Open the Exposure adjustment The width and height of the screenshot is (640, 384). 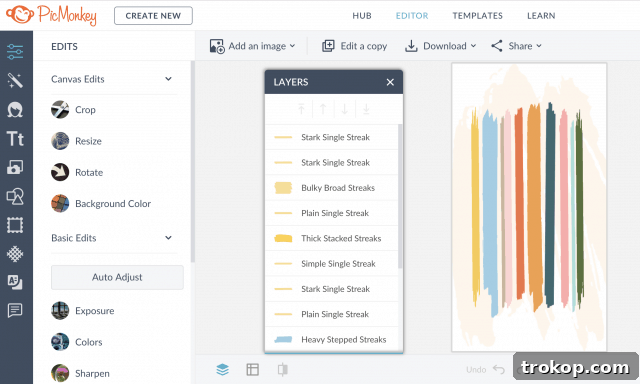click(82, 311)
